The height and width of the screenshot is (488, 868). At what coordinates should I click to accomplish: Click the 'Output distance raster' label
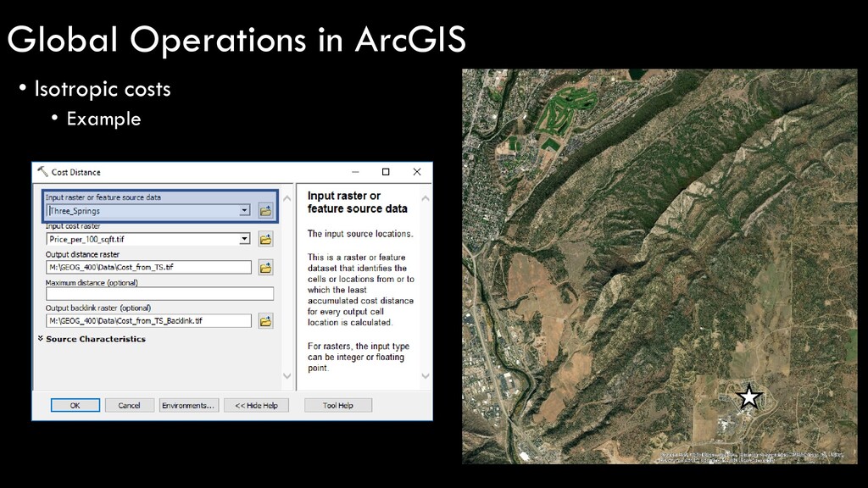(82, 254)
